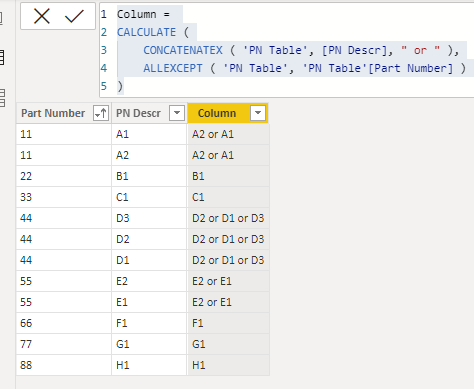Select PN Descr cell E1

click(149, 302)
